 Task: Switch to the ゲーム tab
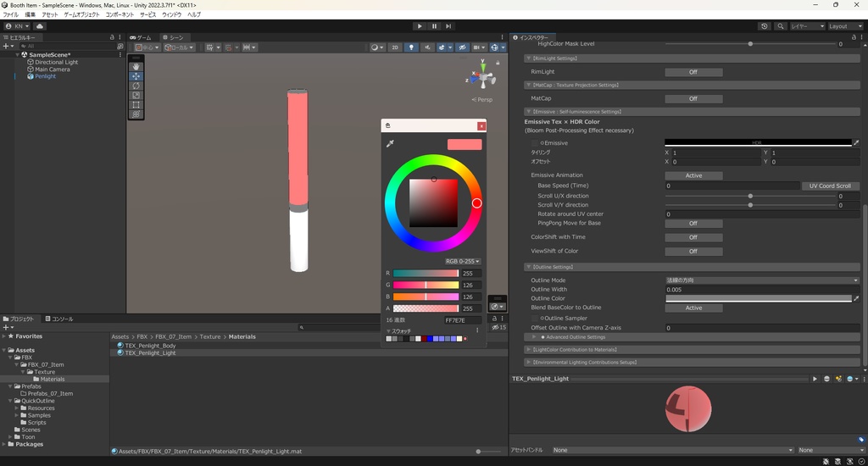click(141, 37)
